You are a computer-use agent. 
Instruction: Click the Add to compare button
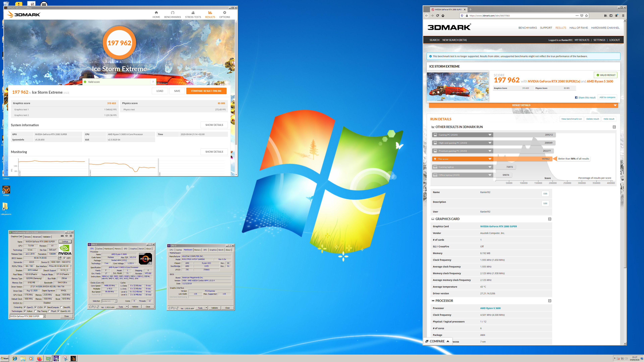(x=607, y=97)
